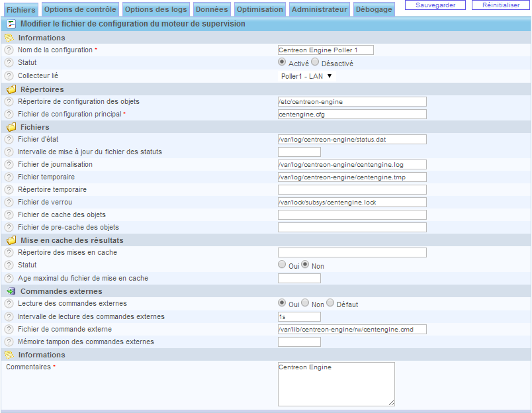
Task: Switch to the Fichiers tab
Action: 21,9
